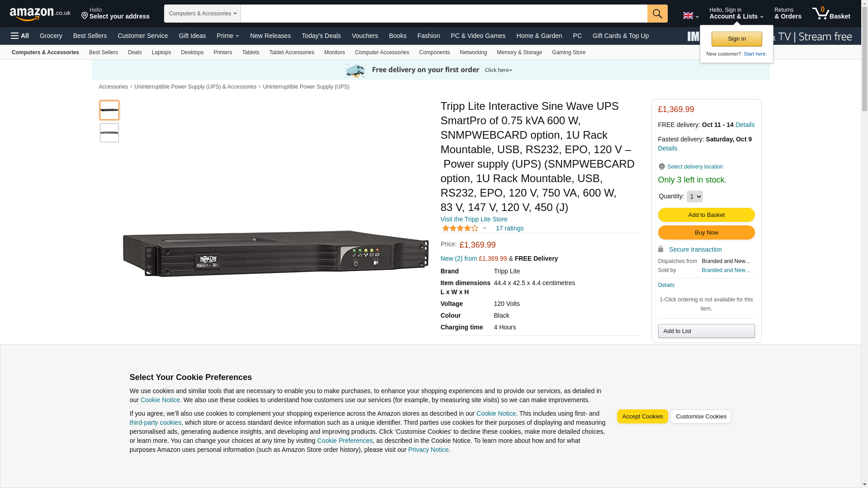This screenshot has width=868, height=488.
Task: Click the Select delivery location pin
Action: (661, 167)
